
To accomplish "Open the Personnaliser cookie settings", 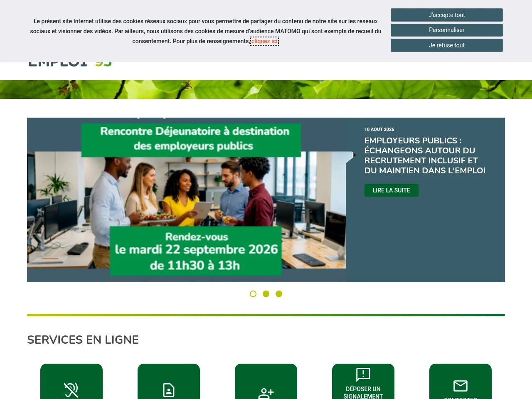I will [447, 30].
